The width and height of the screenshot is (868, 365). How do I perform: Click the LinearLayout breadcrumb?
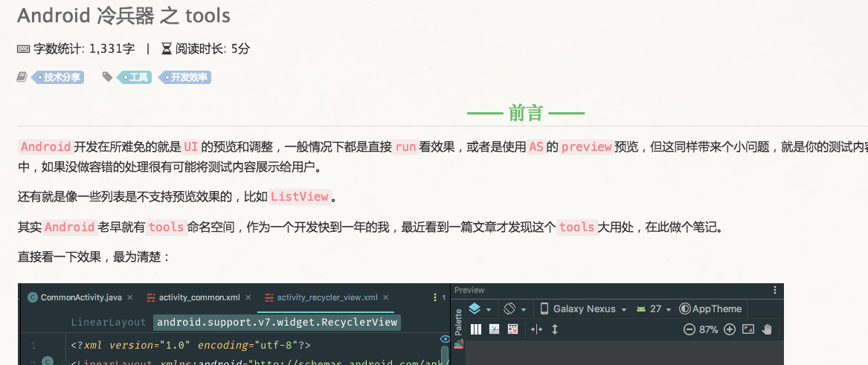tap(109, 323)
